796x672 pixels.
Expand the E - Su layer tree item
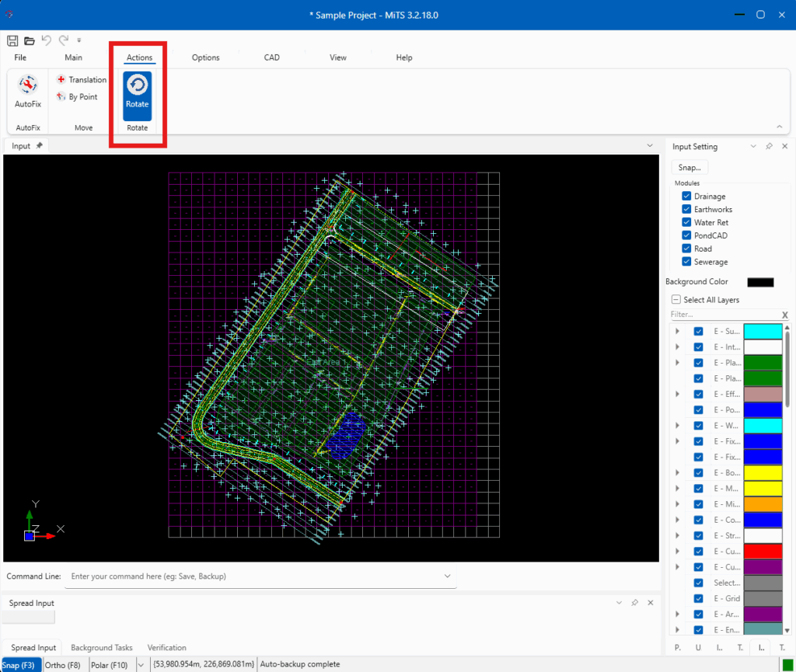click(x=677, y=331)
